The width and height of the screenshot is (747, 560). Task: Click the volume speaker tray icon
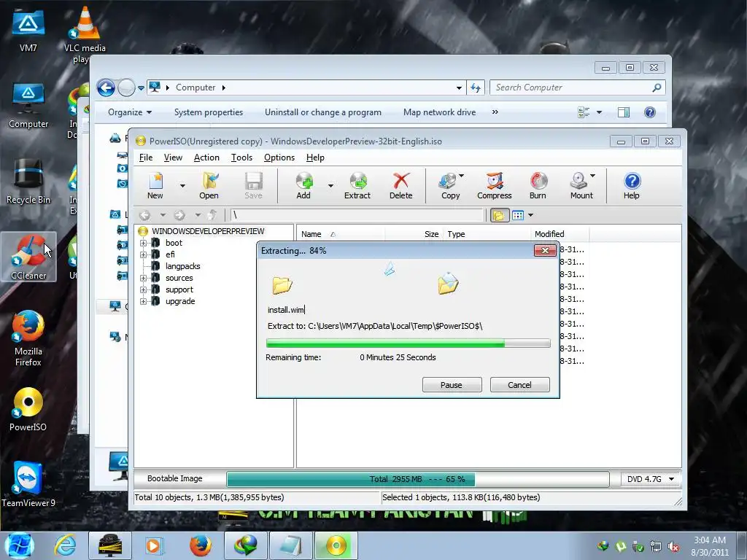click(x=673, y=547)
